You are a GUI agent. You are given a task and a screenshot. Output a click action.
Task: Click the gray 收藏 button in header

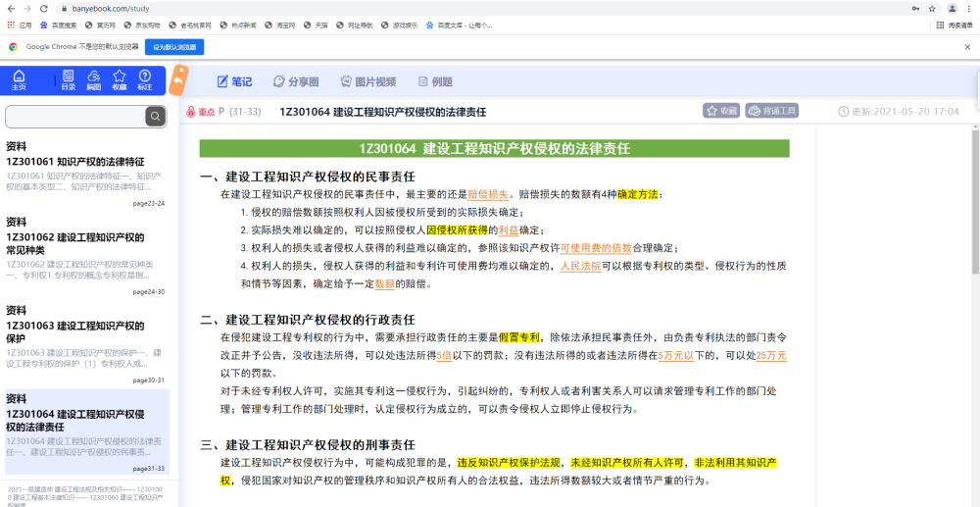[722, 111]
